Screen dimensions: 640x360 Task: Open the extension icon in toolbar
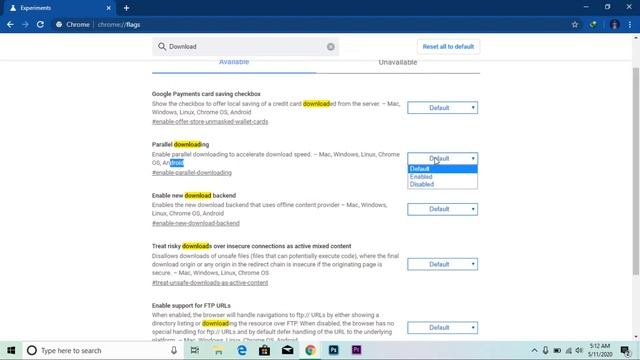point(593,24)
